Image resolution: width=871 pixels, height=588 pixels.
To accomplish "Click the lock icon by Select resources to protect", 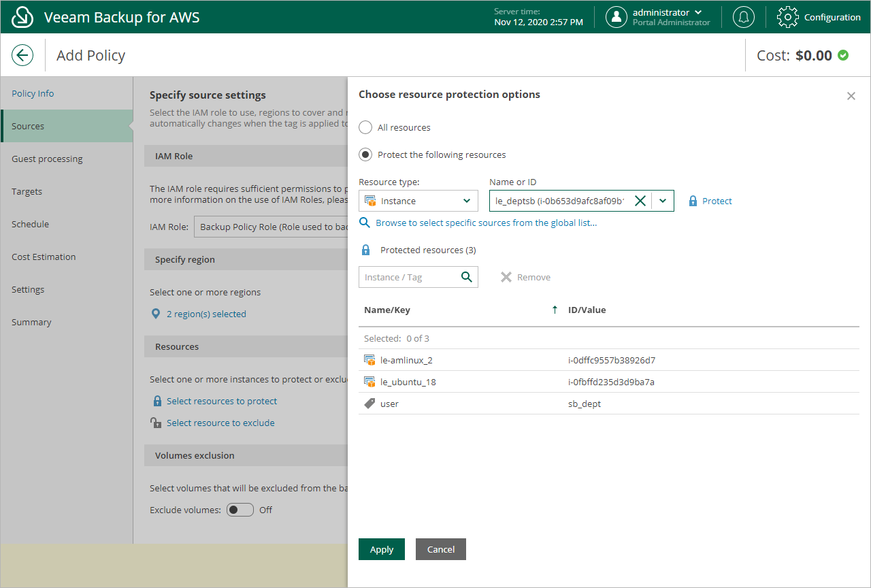I will click(x=157, y=401).
